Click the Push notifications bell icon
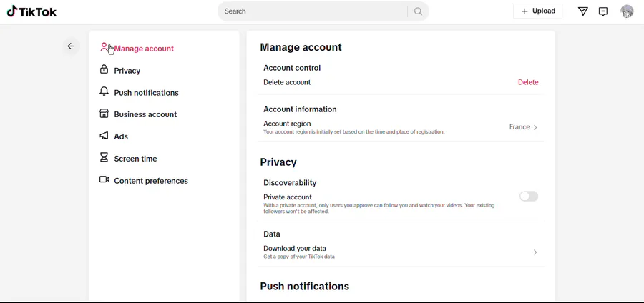This screenshot has width=644, height=303. point(104,91)
